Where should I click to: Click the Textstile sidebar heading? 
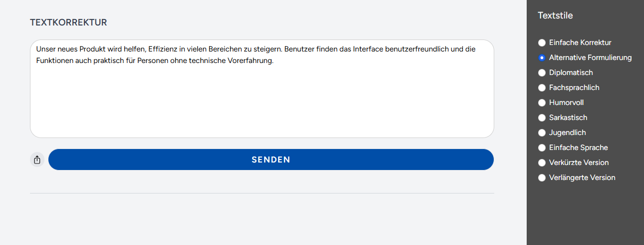pyautogui.click(x=555, y=15)
